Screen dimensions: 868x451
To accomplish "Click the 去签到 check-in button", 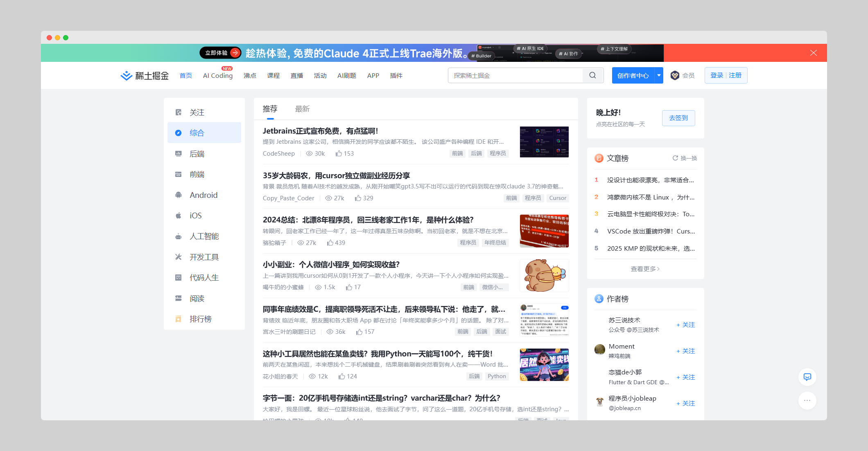I will 678,118.
